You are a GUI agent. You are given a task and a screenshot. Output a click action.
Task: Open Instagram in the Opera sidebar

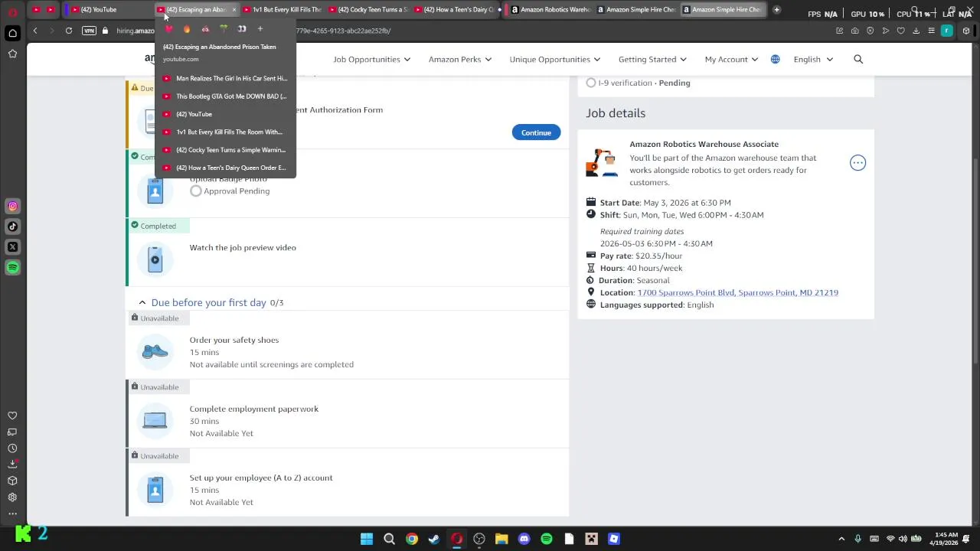12,206
